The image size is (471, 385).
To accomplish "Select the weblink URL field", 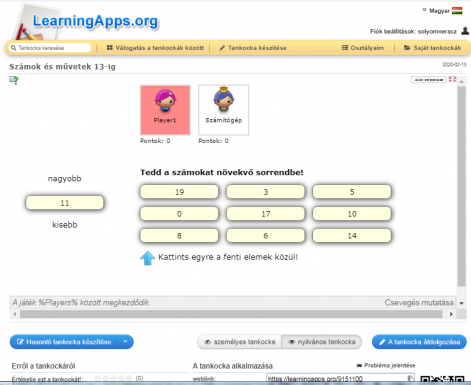I will coord(337,379).
